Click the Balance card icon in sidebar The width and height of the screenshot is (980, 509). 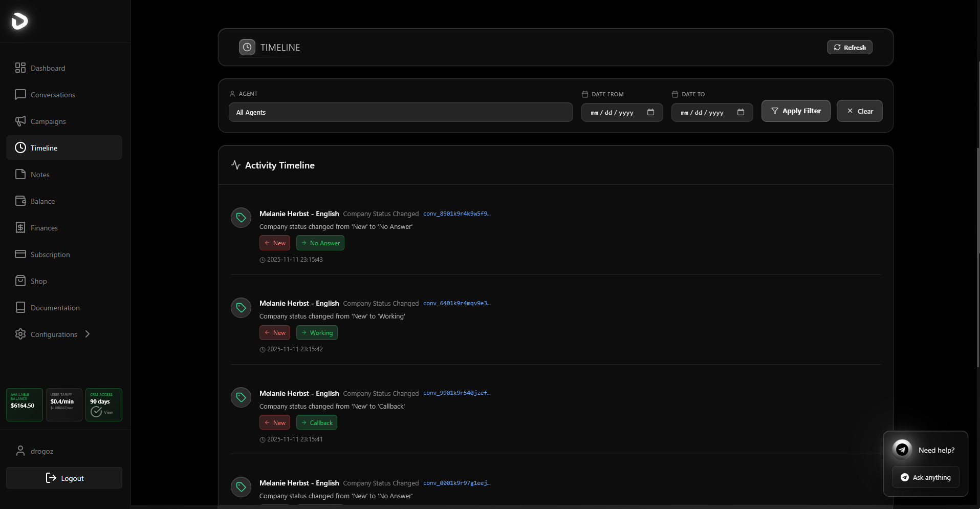pos(20,201)
